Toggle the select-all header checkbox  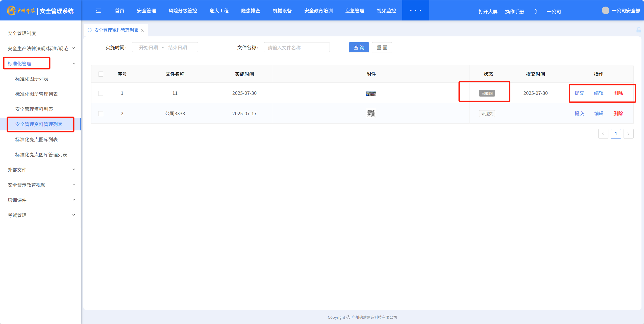(x=101, y=74)
